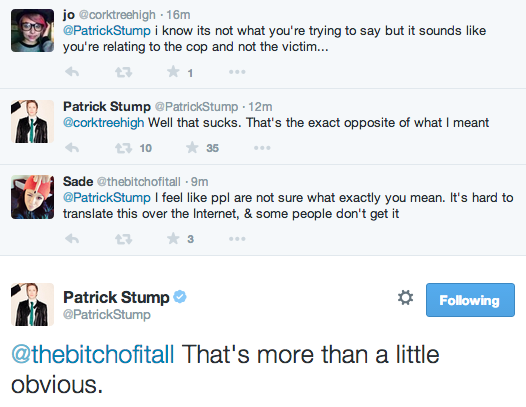The image size is (526, 407).
Task: Open the @thebitchofitall mention in main tweet
Action: (93, 355)
